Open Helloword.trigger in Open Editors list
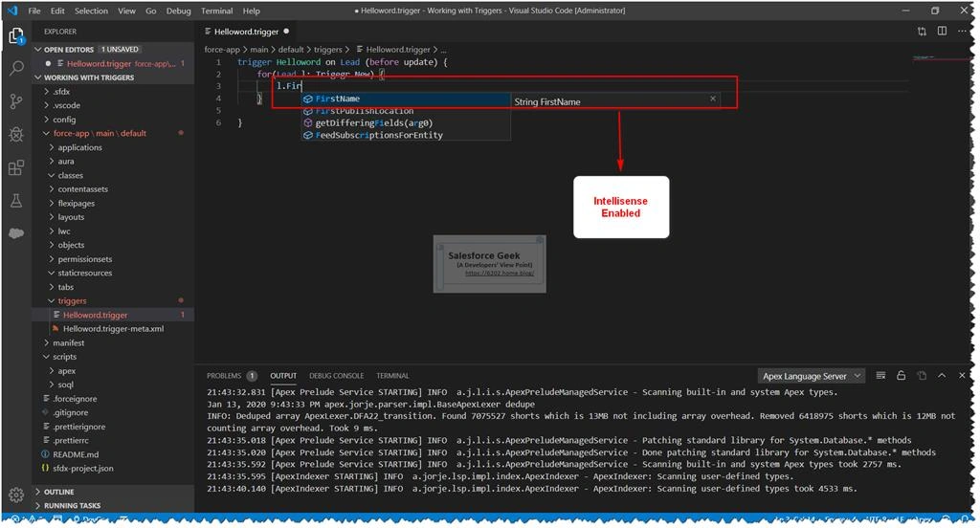 [113, 64]
